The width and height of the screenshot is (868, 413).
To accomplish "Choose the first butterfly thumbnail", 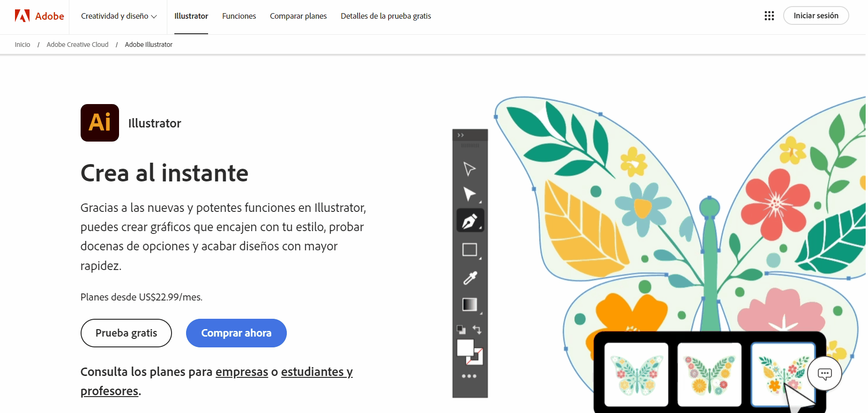I will (636, 374).
